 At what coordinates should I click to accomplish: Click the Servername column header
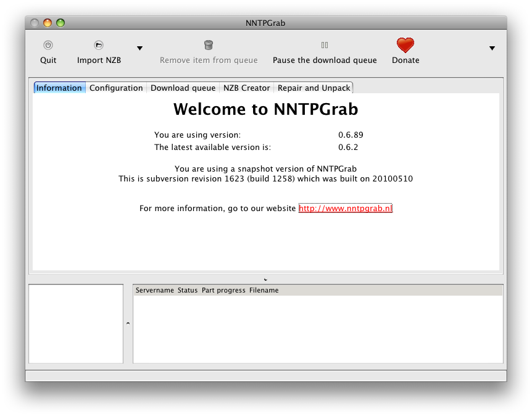pyautogui.click(x=154, y=290)
